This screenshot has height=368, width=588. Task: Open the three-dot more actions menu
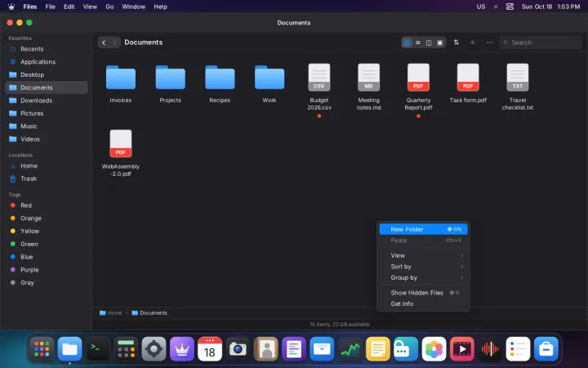click(489, 43)
